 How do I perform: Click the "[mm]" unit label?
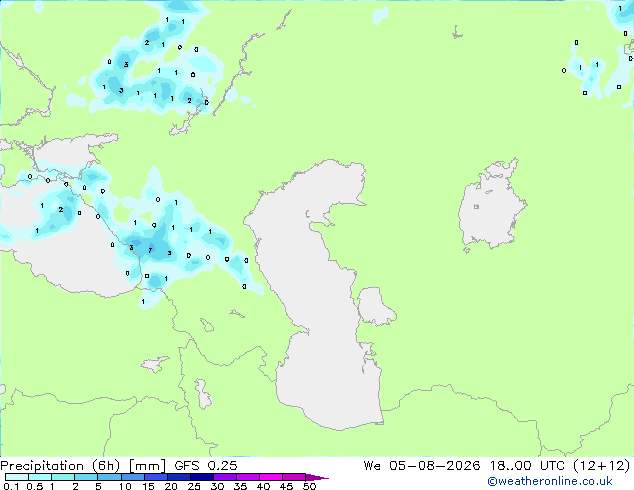pos(147,466)
